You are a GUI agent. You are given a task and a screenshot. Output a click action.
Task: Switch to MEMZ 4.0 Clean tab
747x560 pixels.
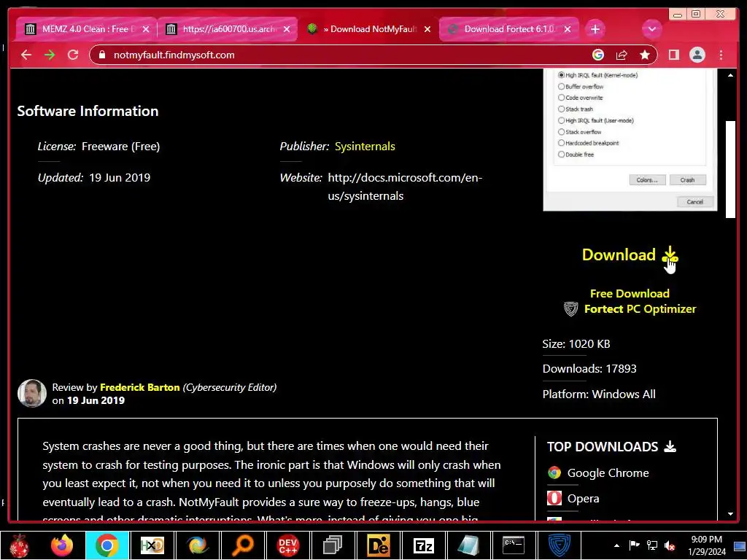click(x=85, y=29)
